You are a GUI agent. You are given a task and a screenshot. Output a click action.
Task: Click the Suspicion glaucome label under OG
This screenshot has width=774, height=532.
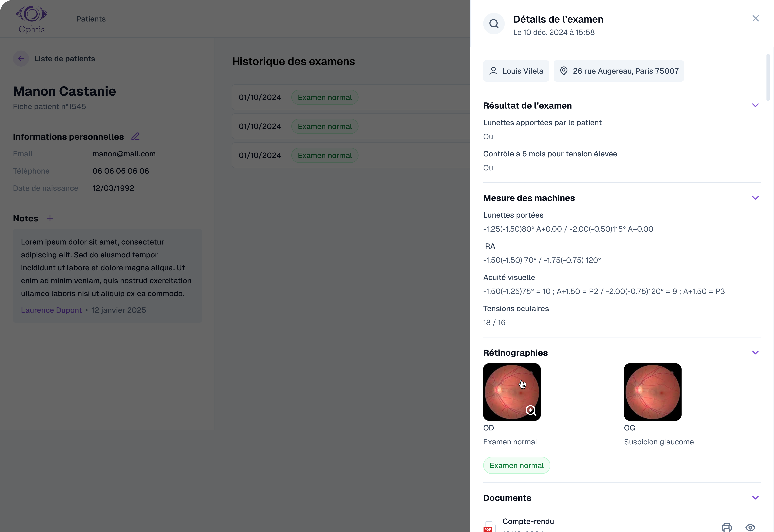[x=659, y=442]
